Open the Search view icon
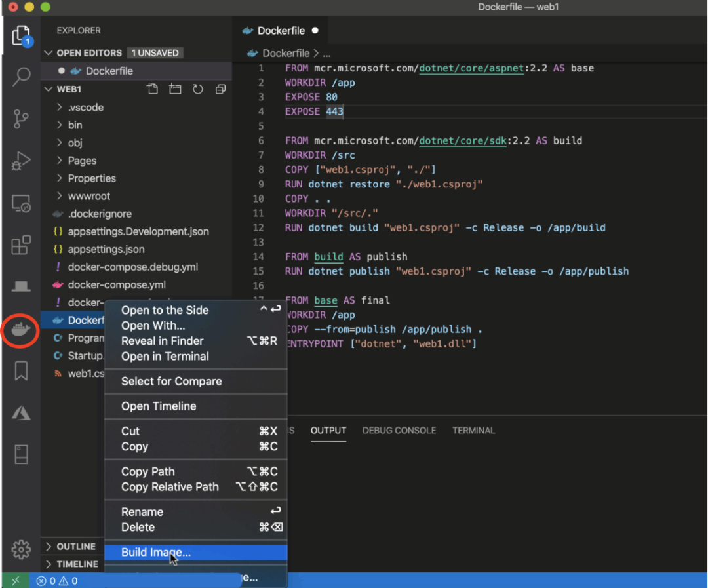The height and width of the screenshot is (588, 708). (21, 77)
